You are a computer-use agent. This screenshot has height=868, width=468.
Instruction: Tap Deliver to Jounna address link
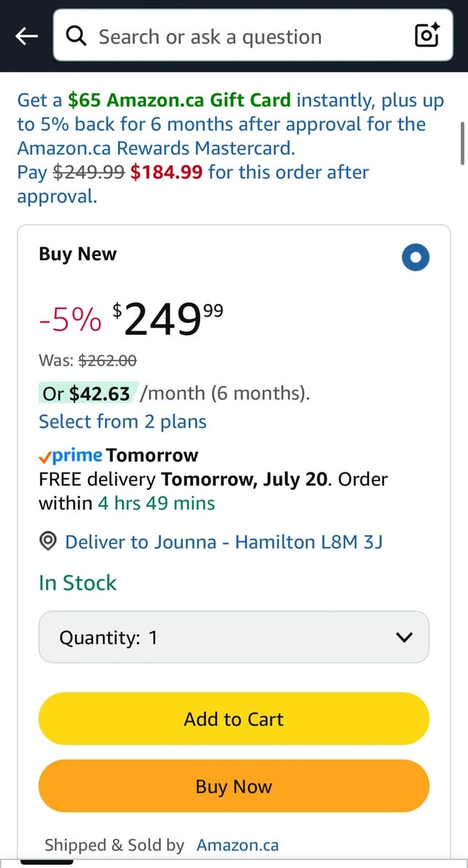pyautogui.click(x=224, y=542)
